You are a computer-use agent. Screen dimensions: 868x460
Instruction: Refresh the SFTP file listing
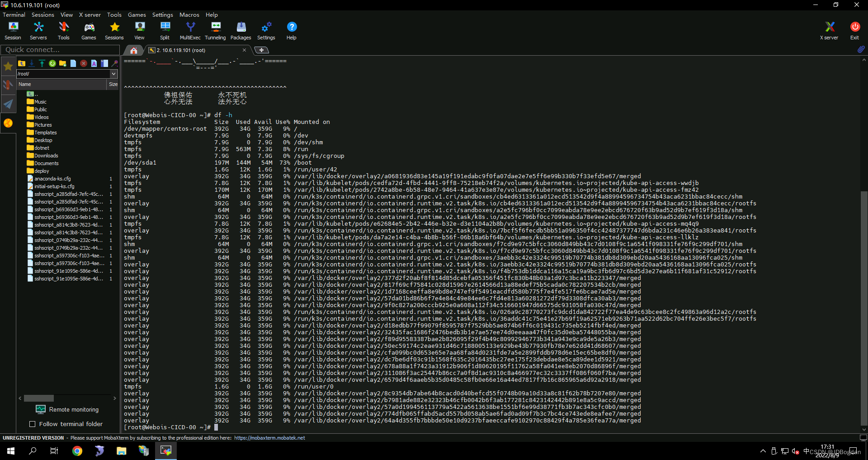click(x=52, y=63)
